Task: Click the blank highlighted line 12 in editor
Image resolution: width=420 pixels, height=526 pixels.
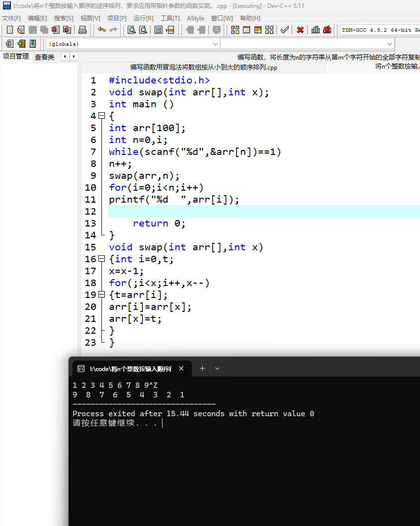Action: [264, 211]
